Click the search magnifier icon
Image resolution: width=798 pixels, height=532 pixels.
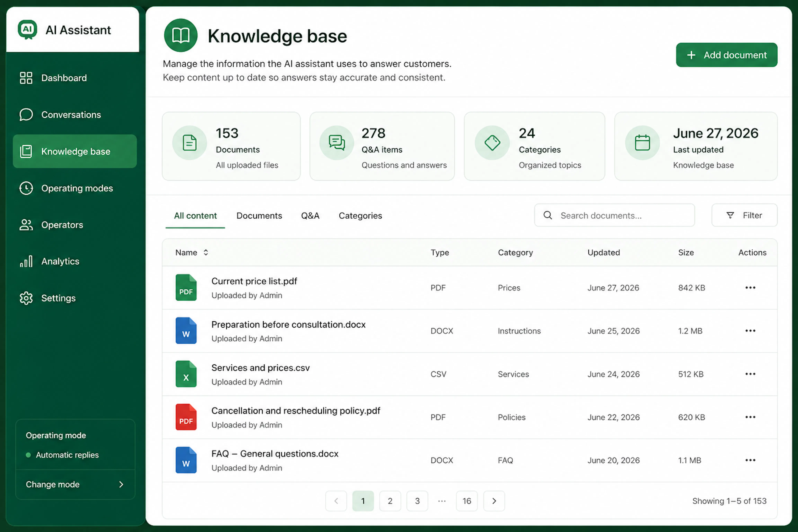[548, 215]
